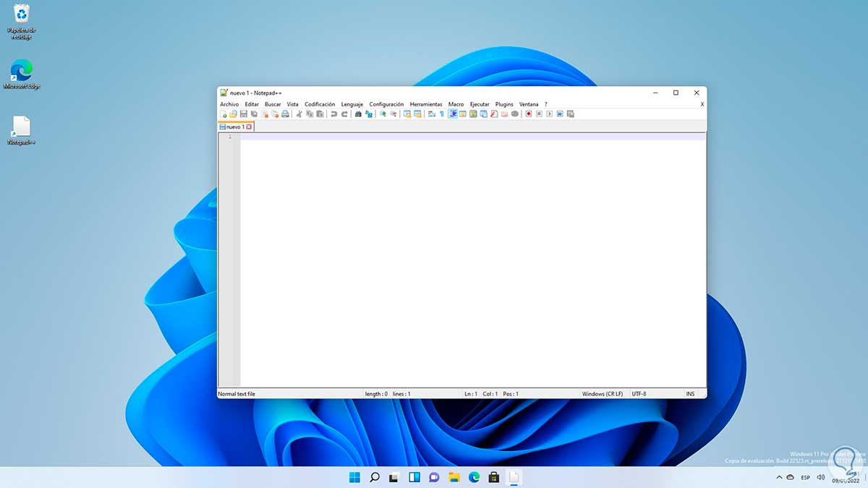Redo the action via toolbar arrow
The height and width of the screenshot is (488, 868).
tap(345, 114)
